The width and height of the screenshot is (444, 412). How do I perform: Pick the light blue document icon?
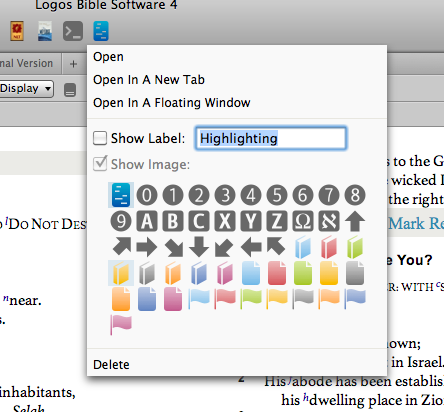[x=251, y=273]
